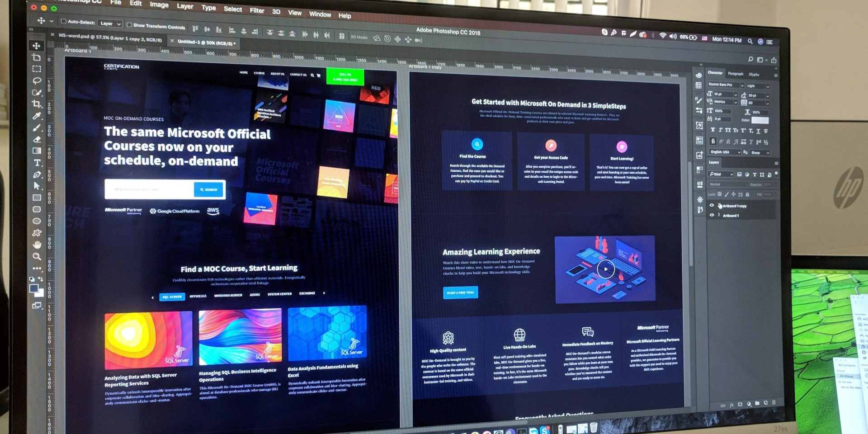Viewport: 868px width, 434px height.
Task: Open the Sharp anti-aliasing dropdown
Action: click(x=760, y=153)
